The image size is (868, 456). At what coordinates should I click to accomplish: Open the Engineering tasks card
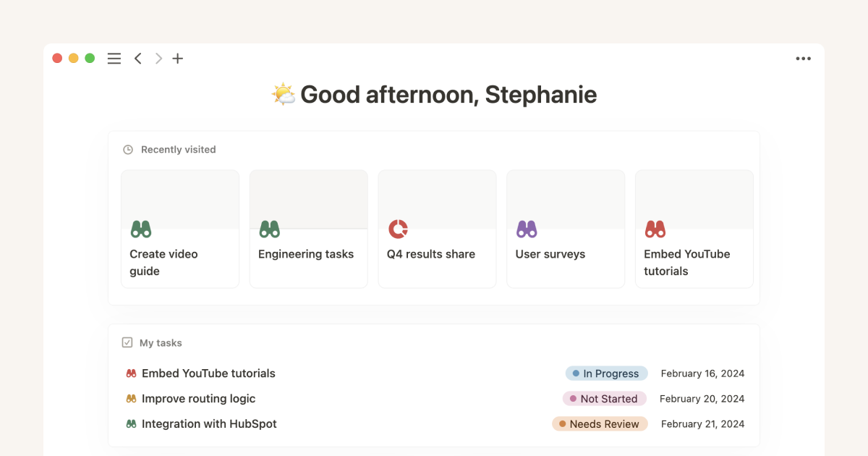(309, 229)
